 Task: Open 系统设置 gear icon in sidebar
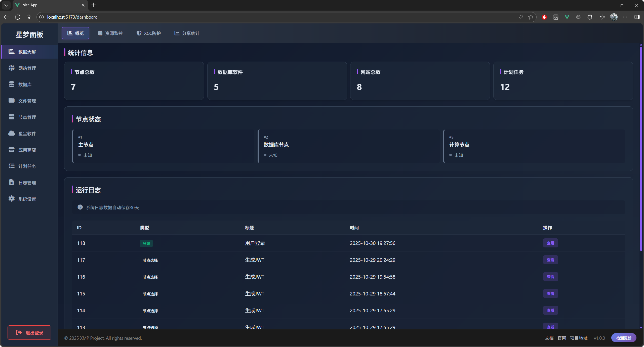(12, 199)
